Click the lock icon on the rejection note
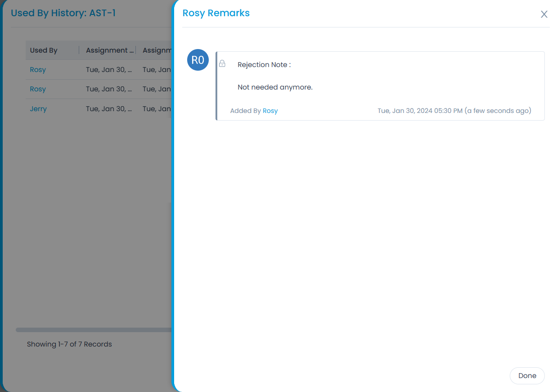557x392 pixels. click(x=222, y=64)
